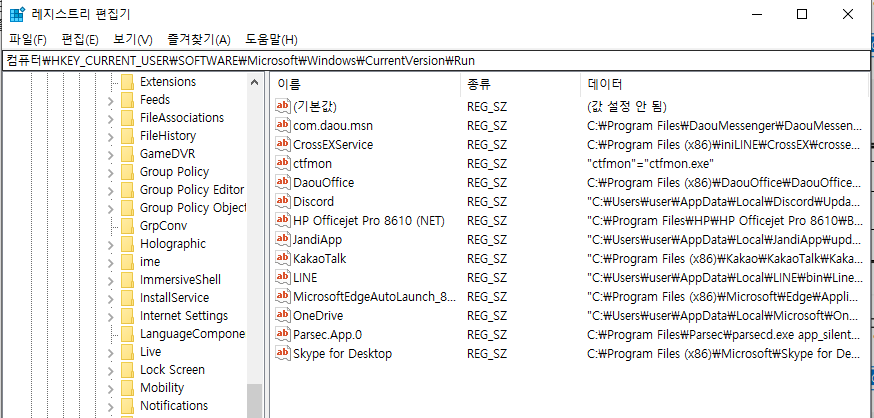
Task: Select the FileHistory key label
Action: tap(168, 135)
